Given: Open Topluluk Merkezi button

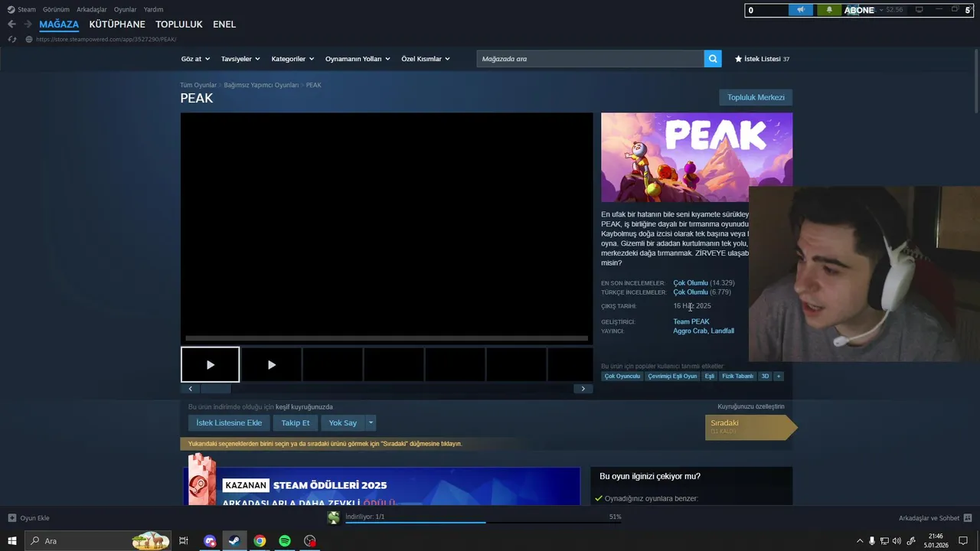Looking at the screenshot, I should pyautogui.click(x=756, y=97).
